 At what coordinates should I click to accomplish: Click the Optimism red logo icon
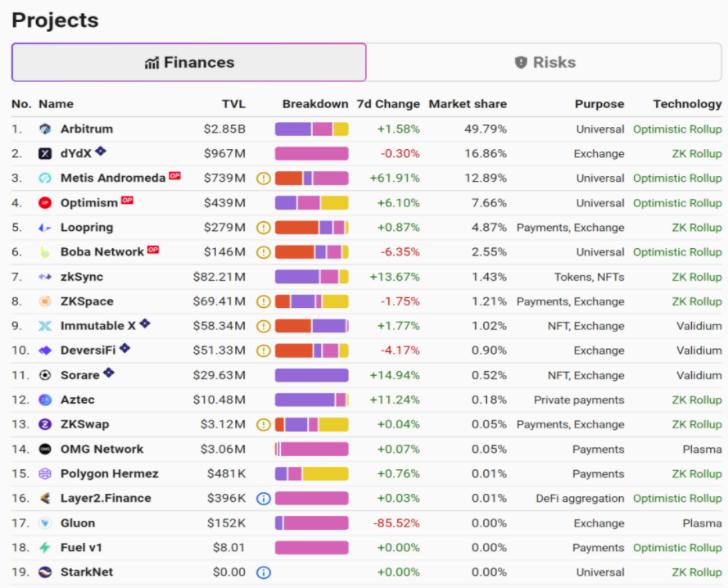pyautogui.click(x=45, y=203)
